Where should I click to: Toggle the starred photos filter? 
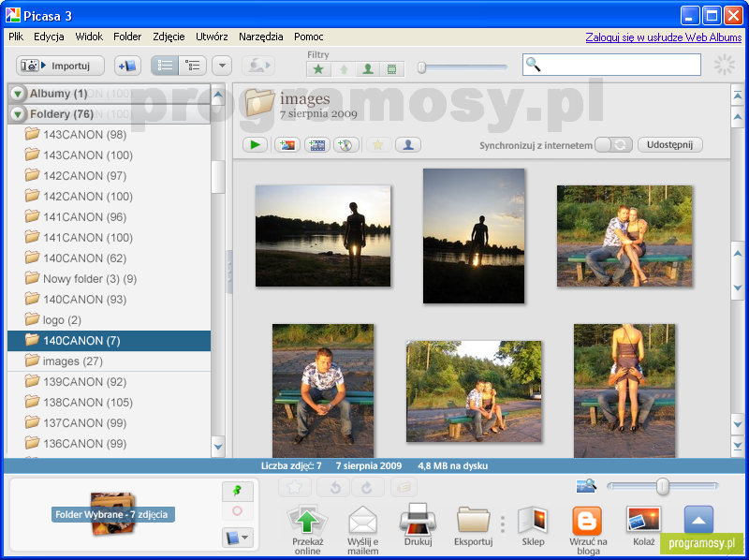coord(318,69)
